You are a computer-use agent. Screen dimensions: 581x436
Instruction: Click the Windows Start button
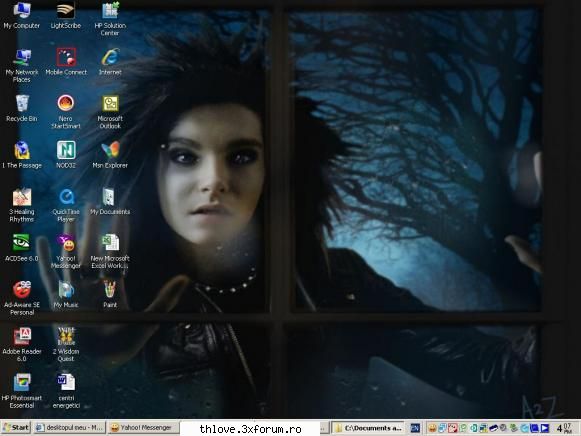16,428
